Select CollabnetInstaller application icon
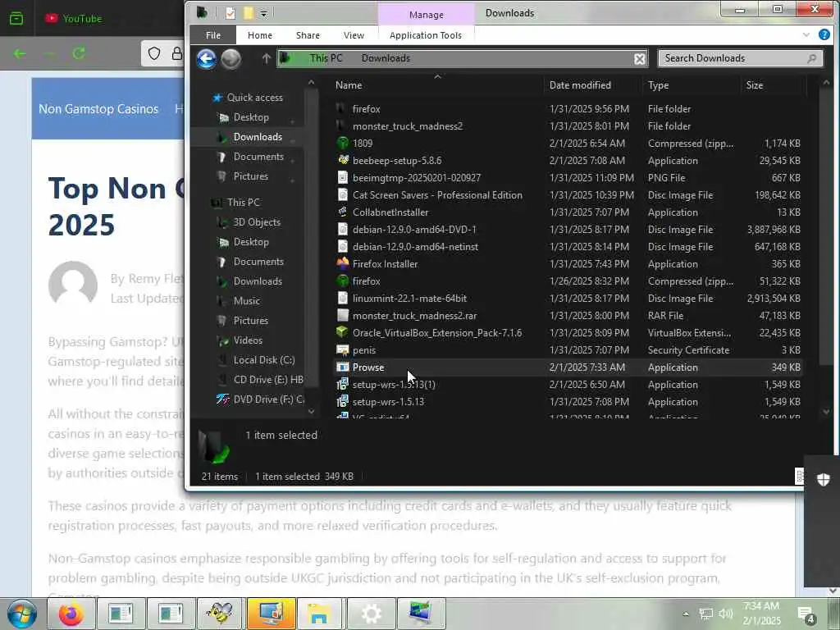The height and width of the screenshot is (630, 840). [x=343, y=212]
